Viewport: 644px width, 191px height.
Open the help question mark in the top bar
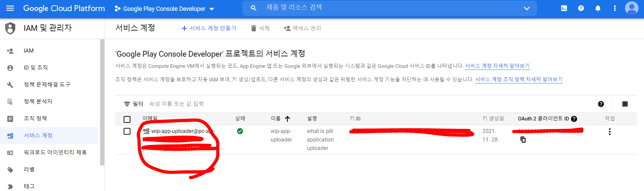pos(581,8)
